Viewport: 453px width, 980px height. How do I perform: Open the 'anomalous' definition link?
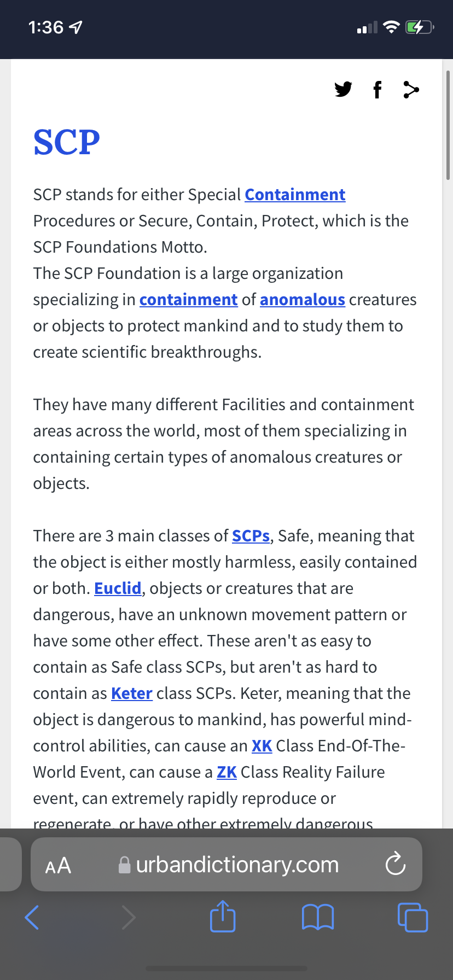point(302,300)
